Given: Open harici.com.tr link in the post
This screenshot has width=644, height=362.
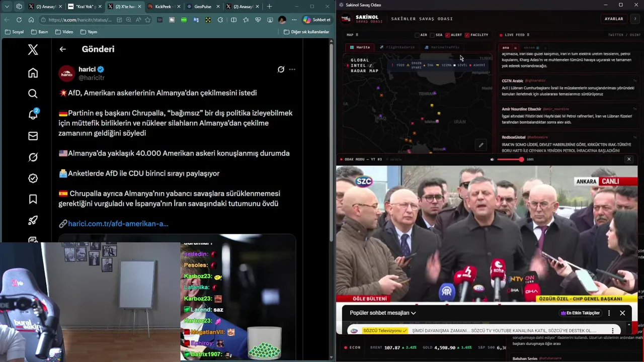Looking at the screenshot, I should (118, 224).
